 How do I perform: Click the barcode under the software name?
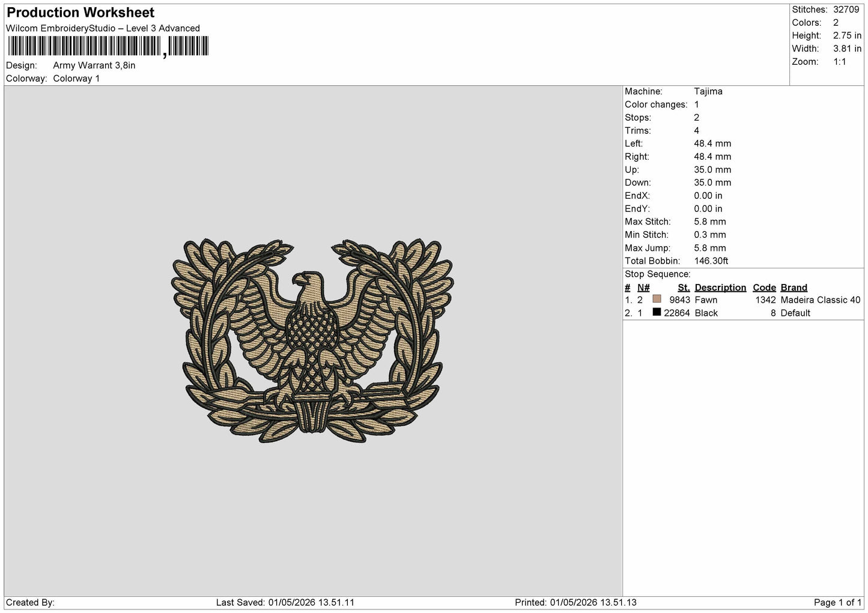coord(108,46)
